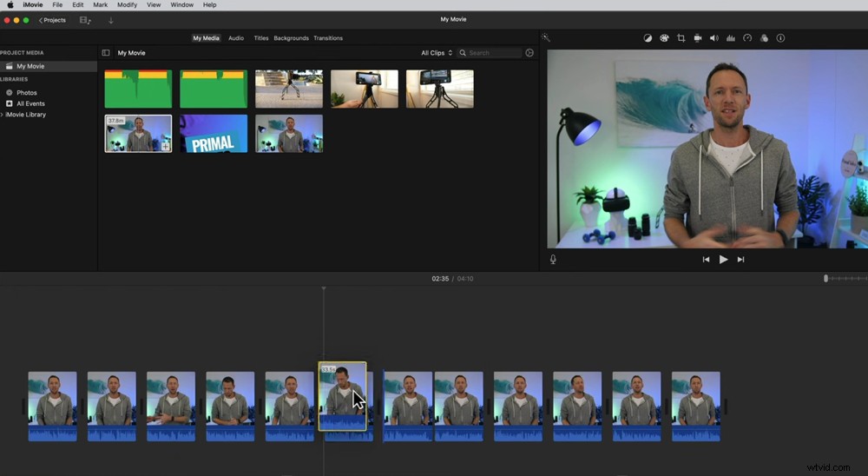This screenshot has height=476, width=868.
Task: Select All Events in Libraries
Action: click(30, 103)
